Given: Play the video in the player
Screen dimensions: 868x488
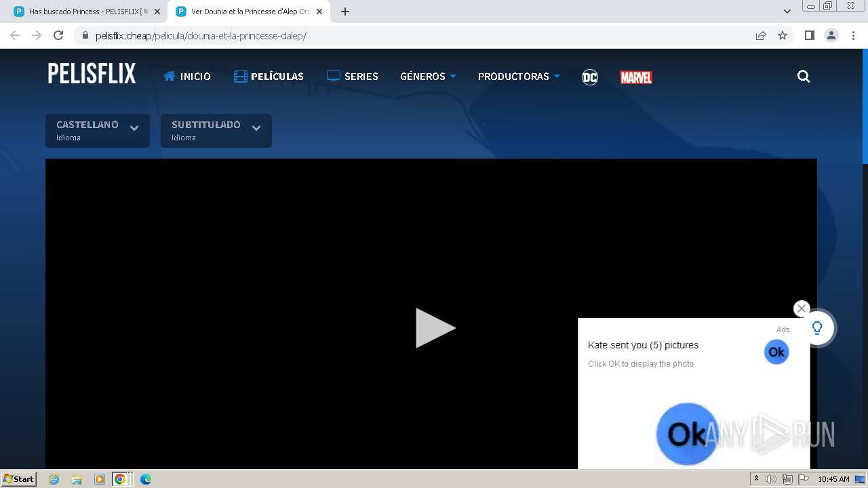Looking at the screenshot, I should pos(435,328).
